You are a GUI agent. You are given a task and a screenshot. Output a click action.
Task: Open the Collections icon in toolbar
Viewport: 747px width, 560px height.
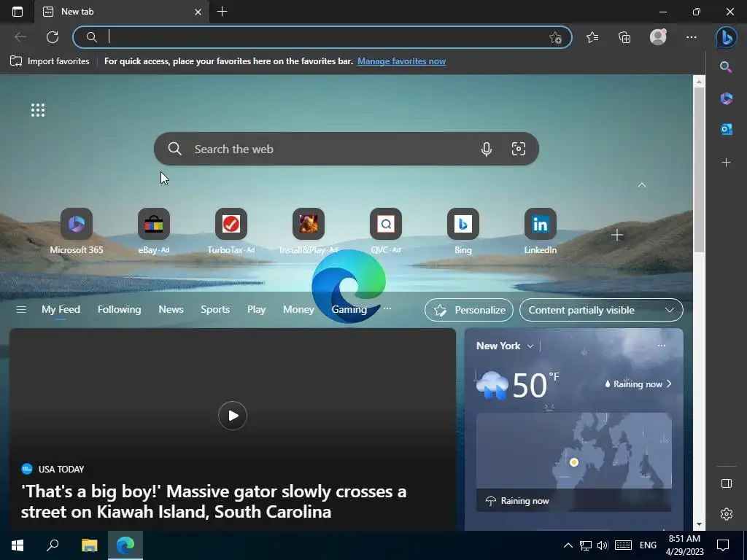(x=624, y=37)
